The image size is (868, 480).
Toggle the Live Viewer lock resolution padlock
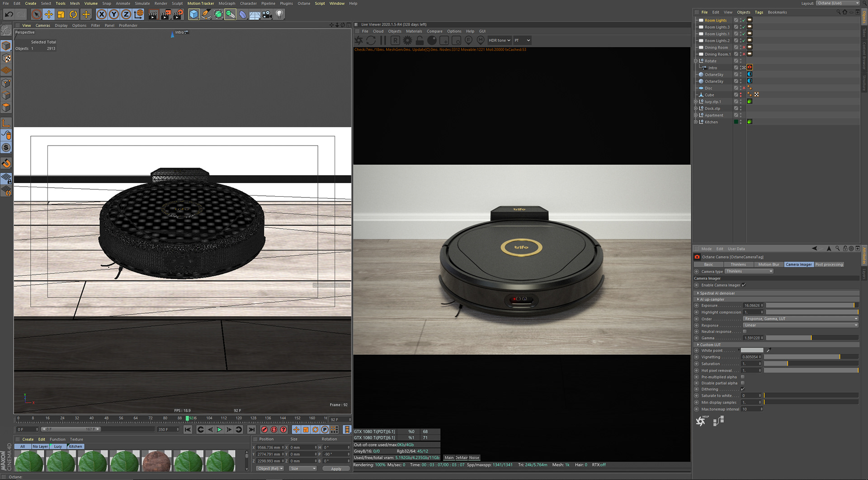click(x=420, y=40)
